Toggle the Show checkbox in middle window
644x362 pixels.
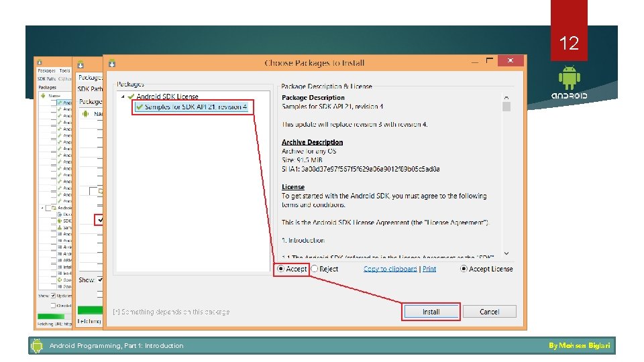tap(100, 280)
